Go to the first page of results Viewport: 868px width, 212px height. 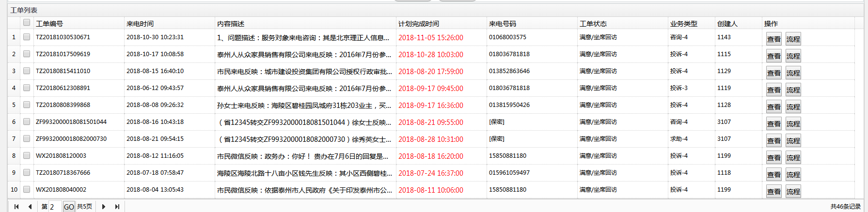(x=16, y=207)
